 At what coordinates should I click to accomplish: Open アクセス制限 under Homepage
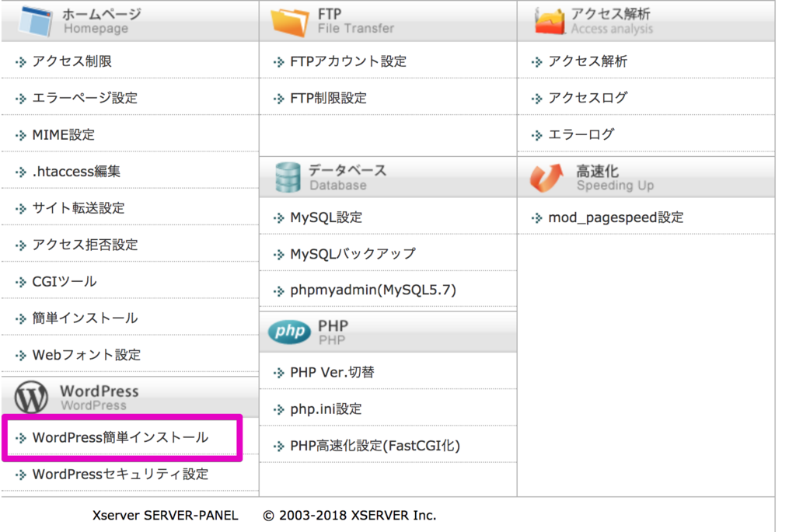click(x=72, y=61)
